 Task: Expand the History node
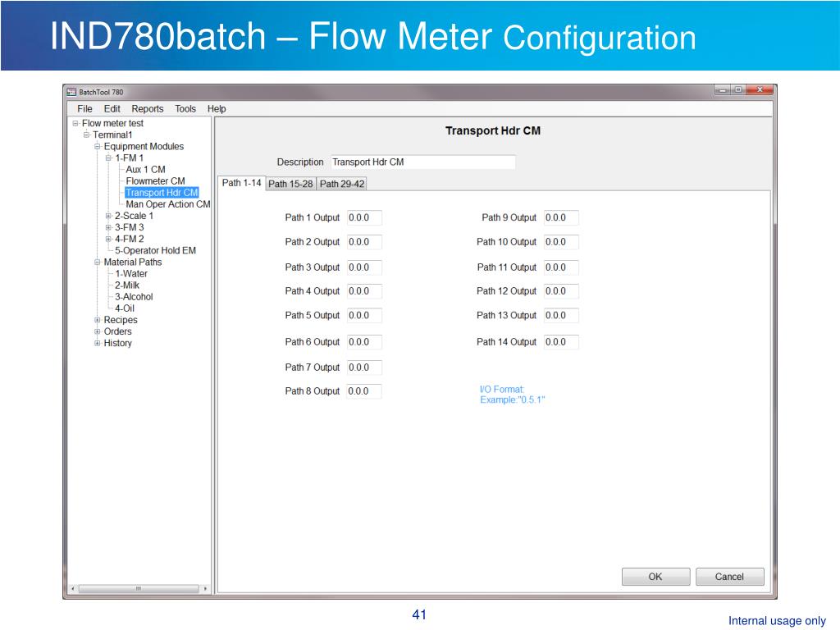[x=98, y=343]
